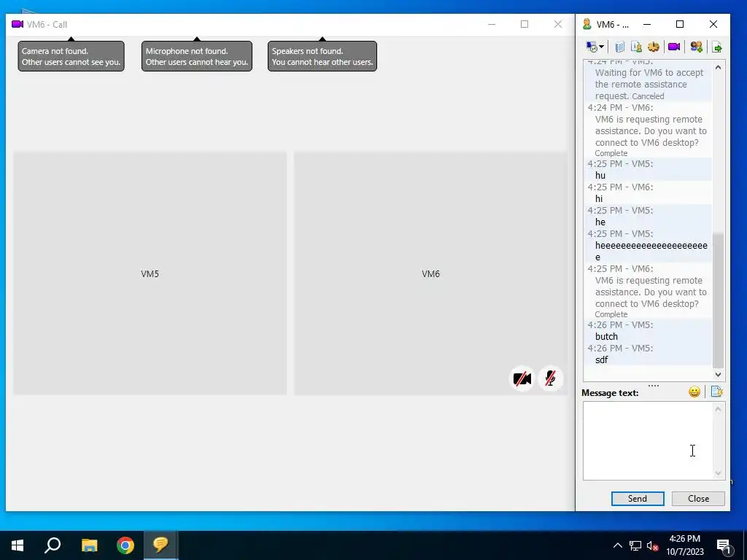Click the 'butch' message in chat
747x560 pixels.
[x=606, y=337]
